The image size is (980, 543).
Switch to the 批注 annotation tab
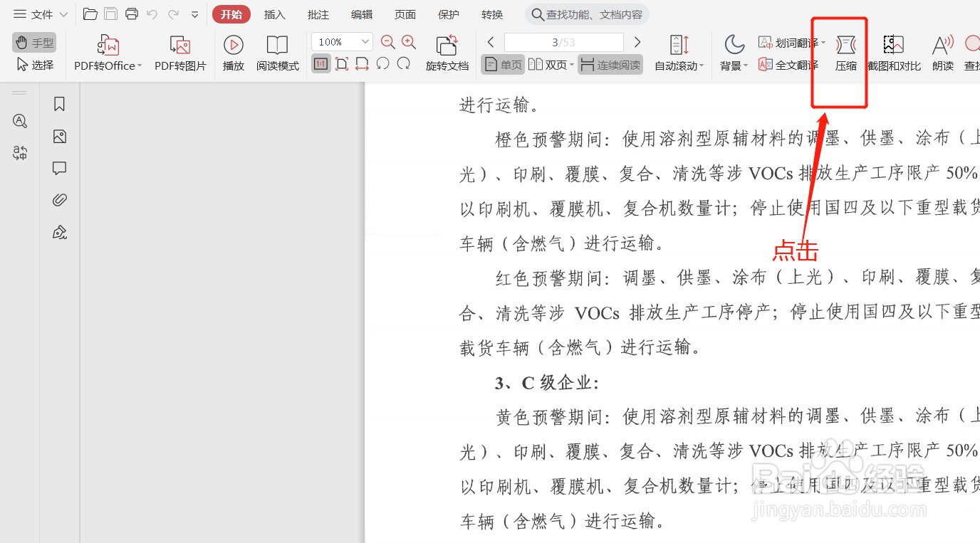point(318,14)
